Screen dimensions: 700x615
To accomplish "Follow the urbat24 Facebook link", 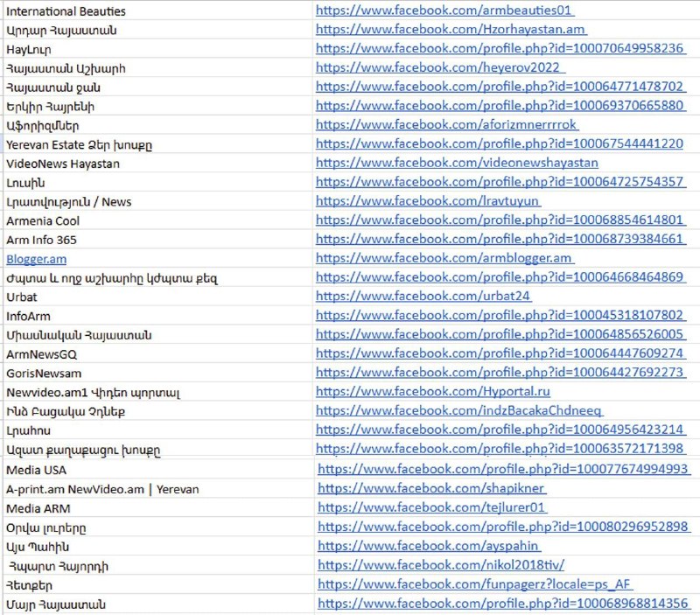I will 423,296.
